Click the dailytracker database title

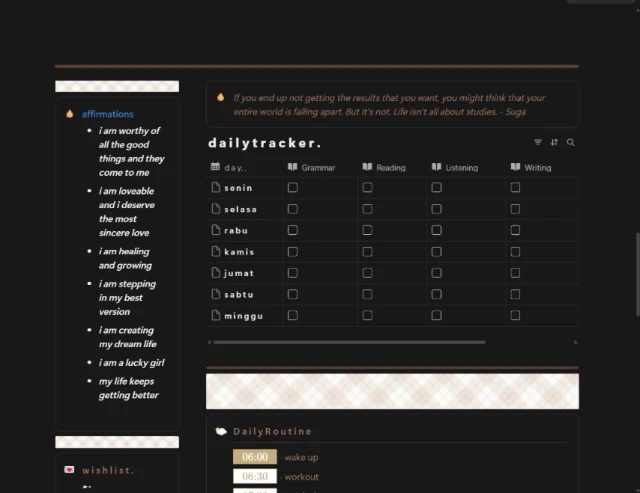(264, 143)
